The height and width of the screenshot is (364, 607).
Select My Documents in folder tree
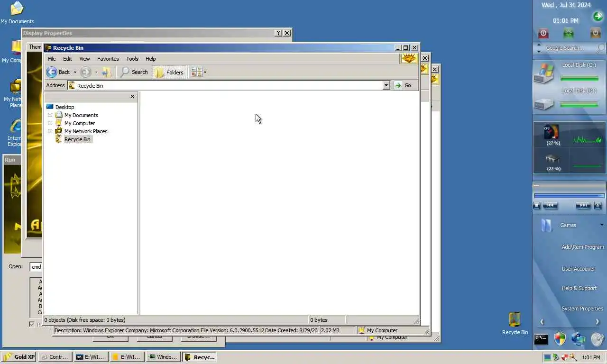[x=81, y=115]
